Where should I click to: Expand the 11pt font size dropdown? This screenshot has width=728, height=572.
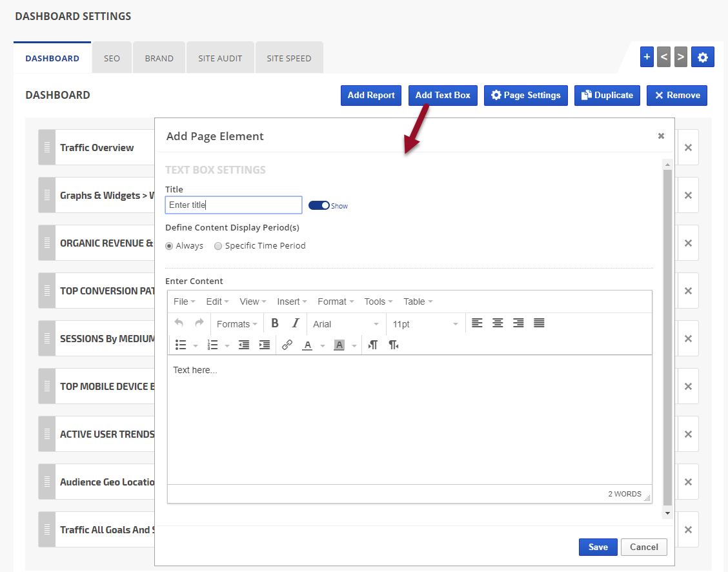coord(425,324)
